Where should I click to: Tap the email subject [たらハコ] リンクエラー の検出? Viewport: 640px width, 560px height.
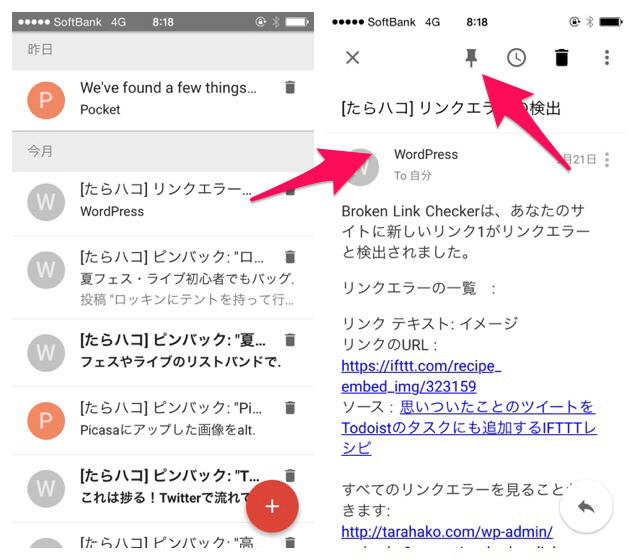tap(451, 108)
